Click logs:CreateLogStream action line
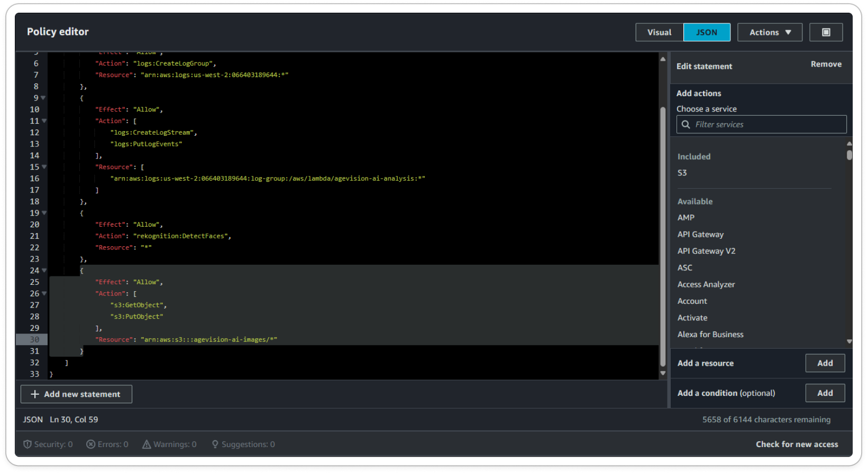The height and width of the screenshot is (474, 868). [x=154, y=133]
